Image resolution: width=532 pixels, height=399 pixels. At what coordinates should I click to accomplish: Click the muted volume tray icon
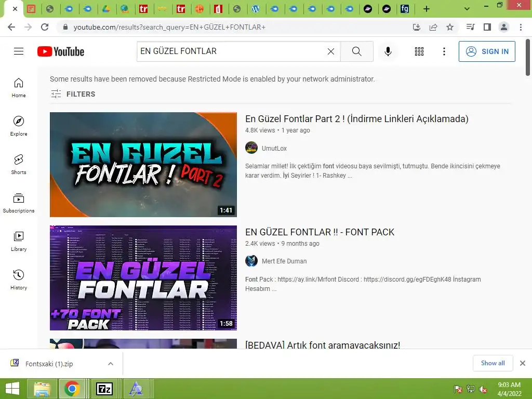[x=483, y=390]
